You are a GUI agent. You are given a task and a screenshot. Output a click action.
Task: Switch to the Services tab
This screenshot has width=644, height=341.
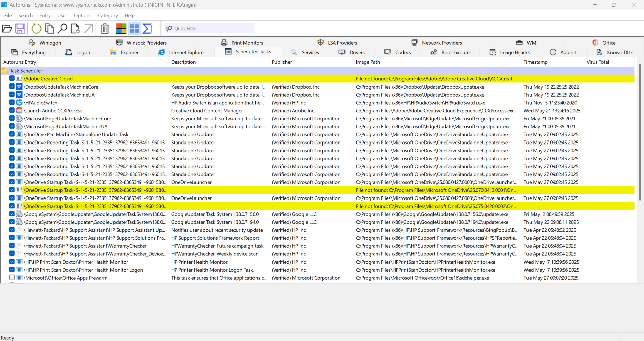305,52
